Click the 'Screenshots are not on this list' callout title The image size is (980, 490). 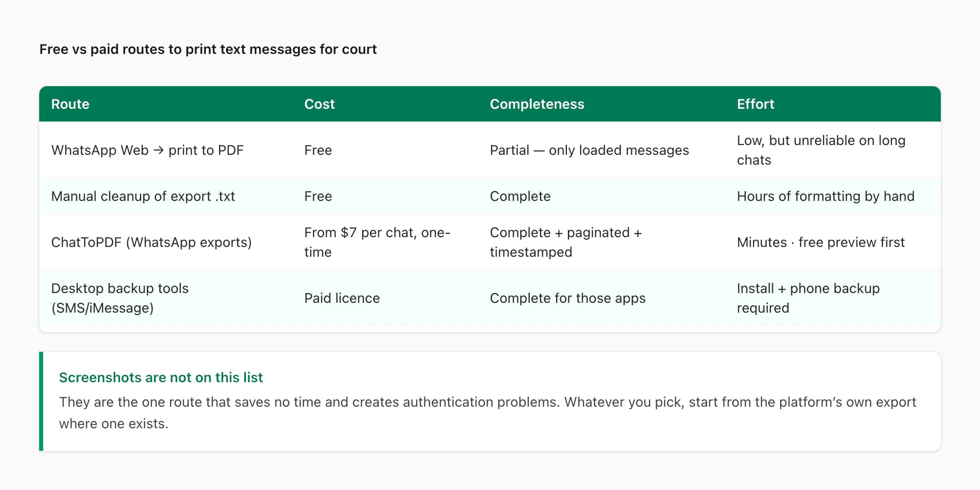point(161,377)
